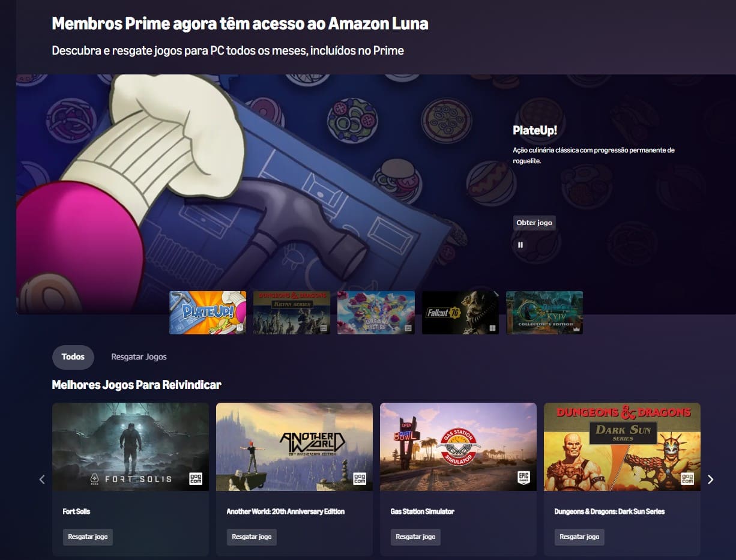This screenshot has height=560, width=736.
Task: Click the right arrow of the games row
Action: pyautogui.click(x=711, y=479)
